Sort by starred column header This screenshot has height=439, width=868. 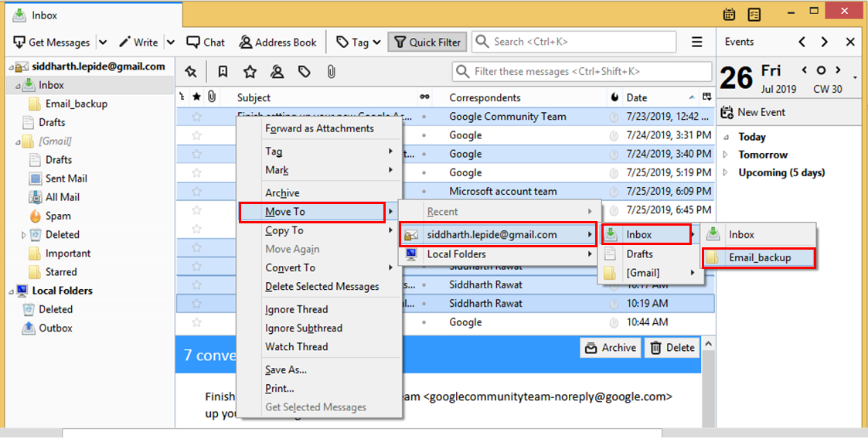point(196,97)
